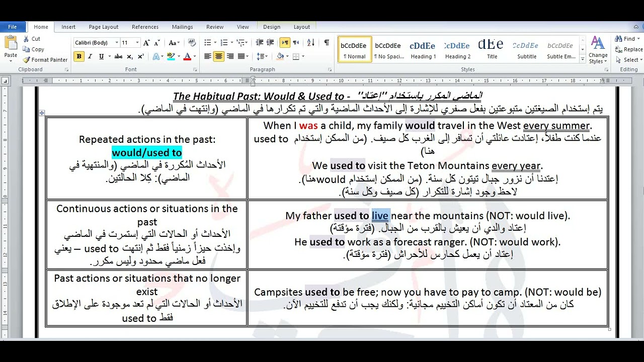Image resolution: width=644 pixels, height=362 pixels.
Task: Open the Calibri (Body) font name dropdown
Action: tap(117, 43)
